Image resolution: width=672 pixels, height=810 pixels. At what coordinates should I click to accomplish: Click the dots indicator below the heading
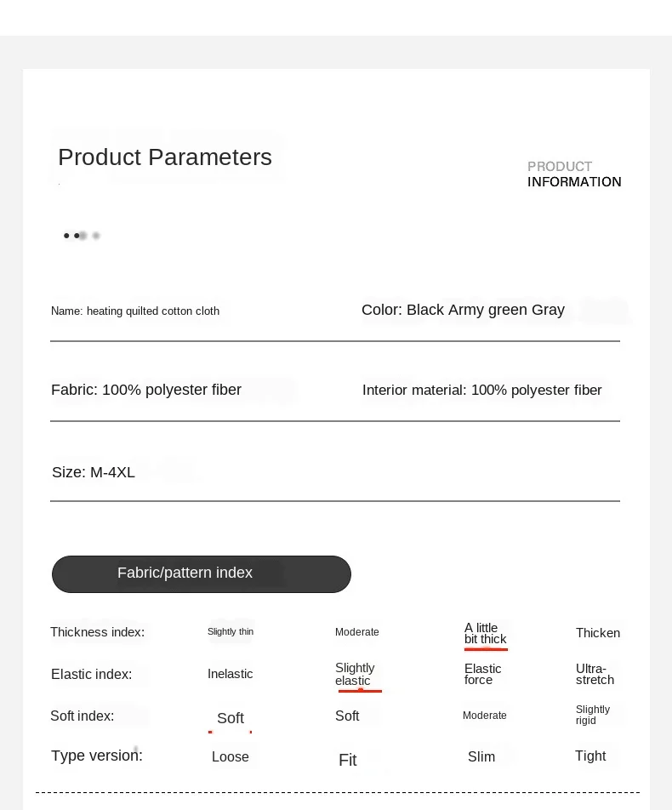pos(82,236)
